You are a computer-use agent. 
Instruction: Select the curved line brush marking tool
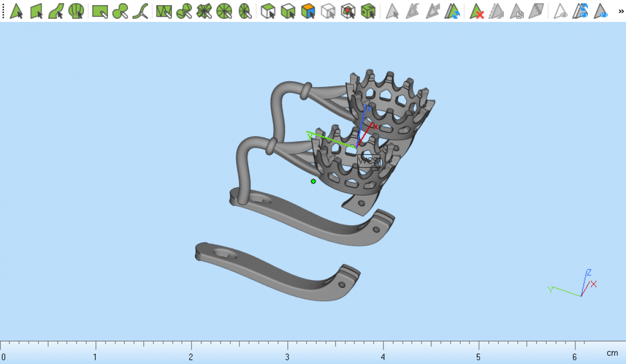tap(140, 11)
